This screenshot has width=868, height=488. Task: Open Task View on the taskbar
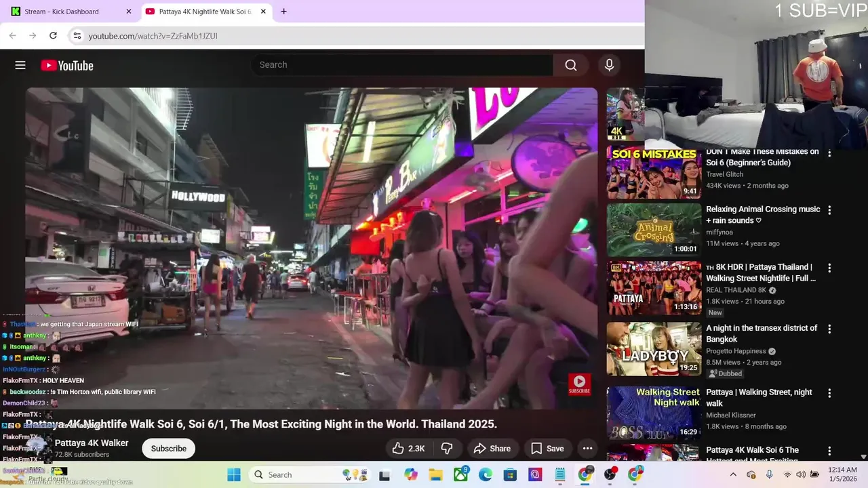click(384, 474)
